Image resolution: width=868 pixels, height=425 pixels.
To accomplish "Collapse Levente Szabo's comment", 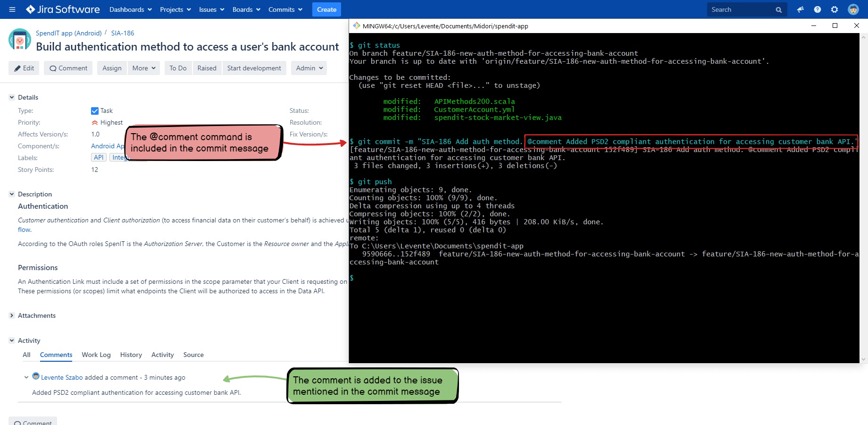I will [26, 377].
